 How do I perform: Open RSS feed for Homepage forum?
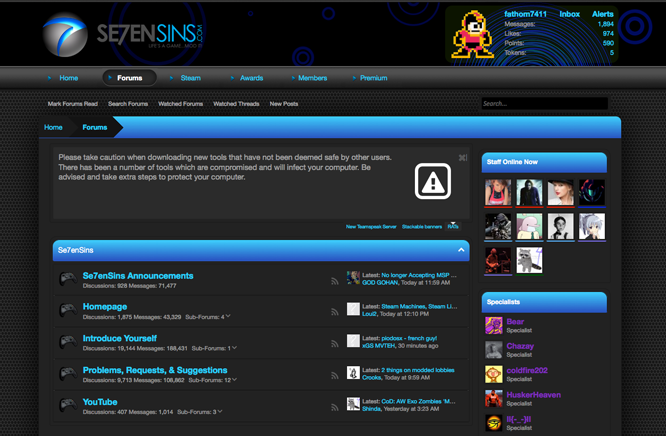pyautogui.click(x=335, y=312)
